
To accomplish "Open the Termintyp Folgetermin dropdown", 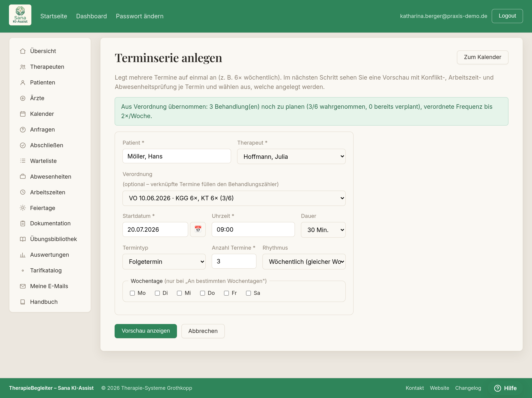I will 164,262.
